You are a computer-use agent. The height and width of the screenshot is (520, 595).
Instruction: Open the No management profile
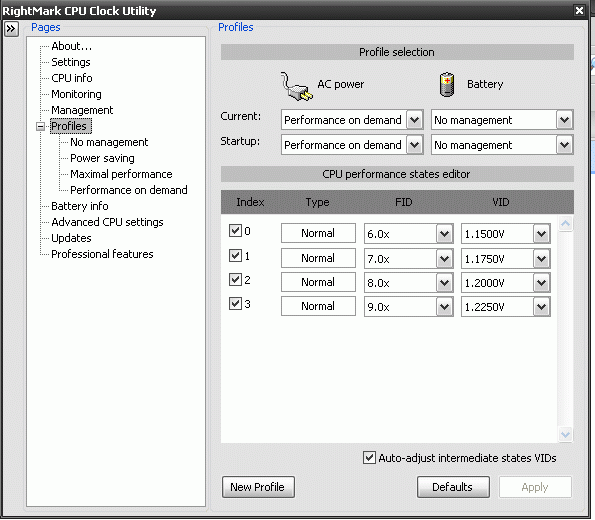click(x=109, y=142)
